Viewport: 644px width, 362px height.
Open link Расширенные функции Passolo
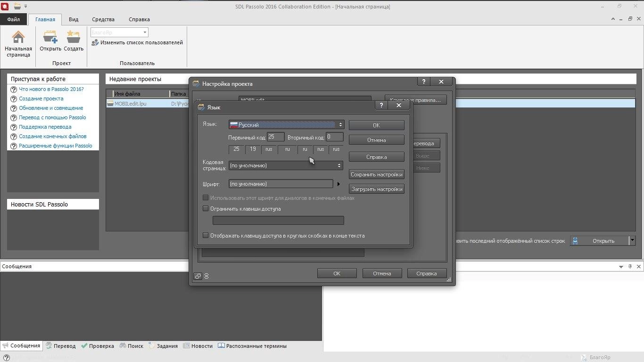pyautogui.click(x=56, y=146)
